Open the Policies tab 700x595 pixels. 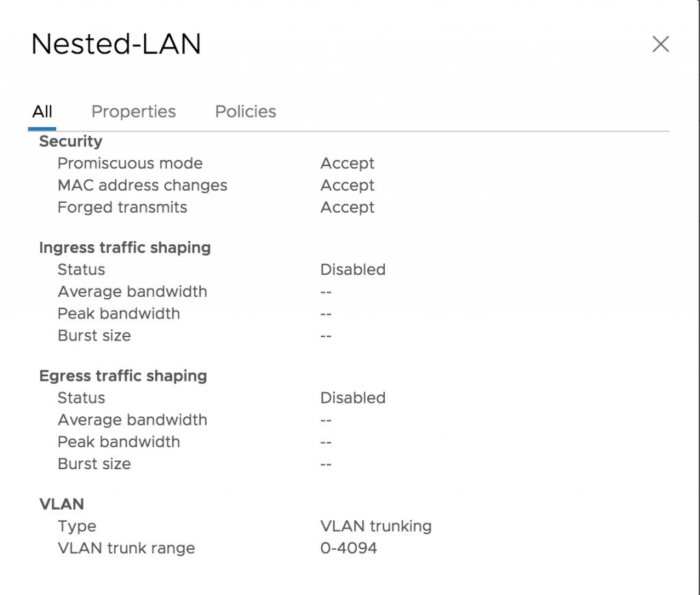(x=245, y=111)
